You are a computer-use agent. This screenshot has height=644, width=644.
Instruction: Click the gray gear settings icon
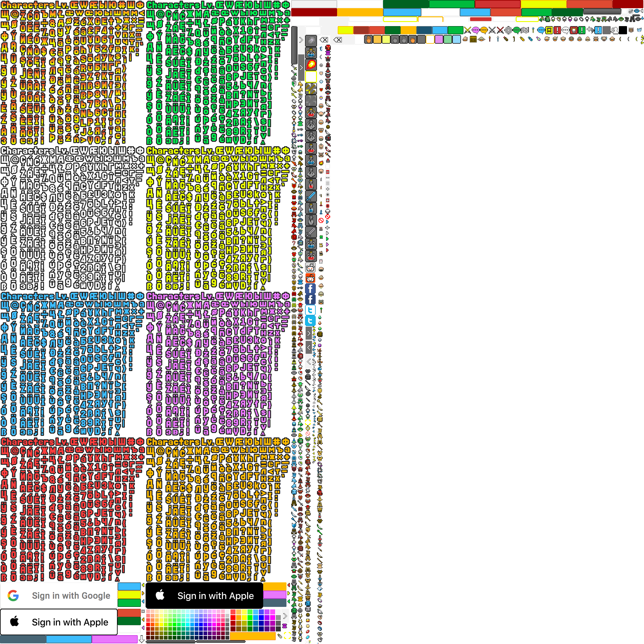pyautogui.click(x=508, y=30)
